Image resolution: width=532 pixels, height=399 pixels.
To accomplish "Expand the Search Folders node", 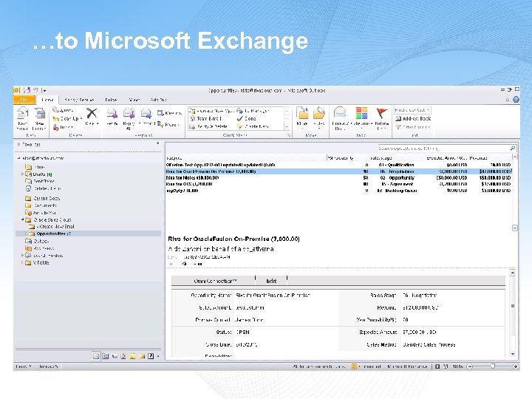I will 22,255.
